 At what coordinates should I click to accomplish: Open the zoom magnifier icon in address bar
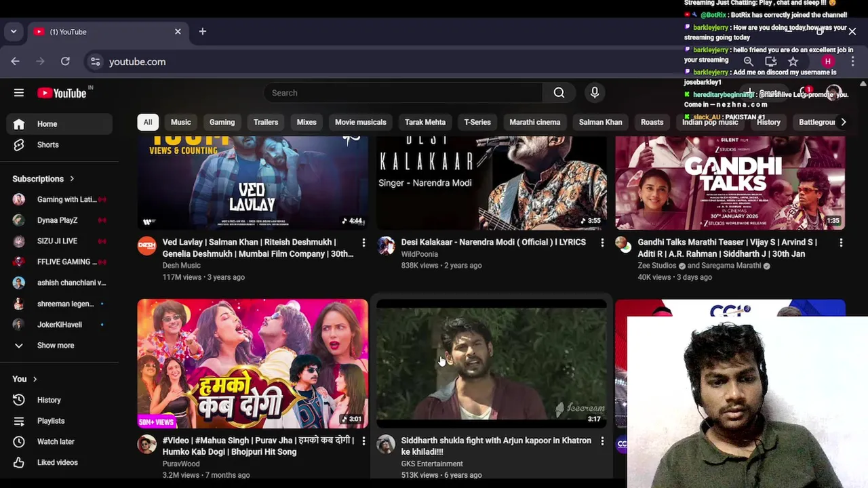(x=748, y=62)
